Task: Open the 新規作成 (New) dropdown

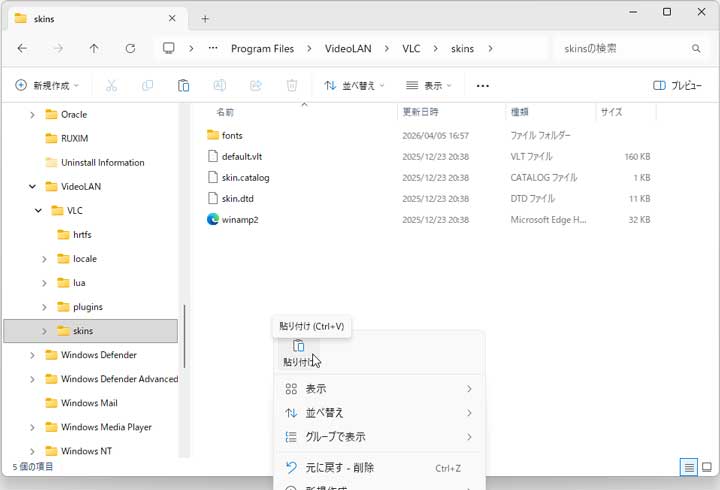Action: tap(47, 85)
